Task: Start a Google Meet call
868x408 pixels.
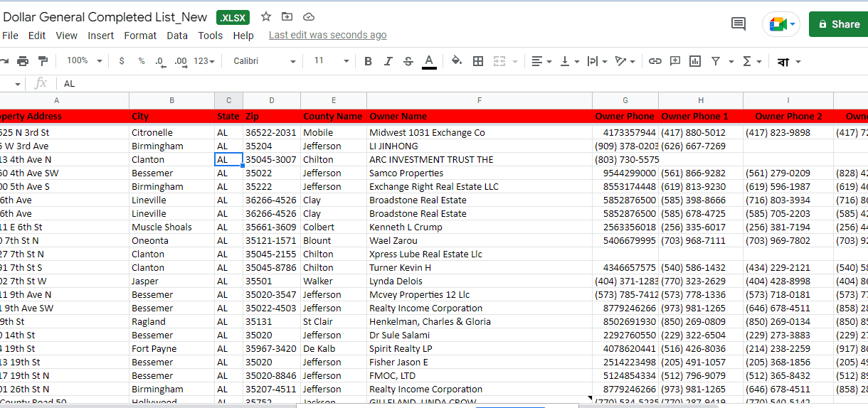Action: [x=781, y=24]
